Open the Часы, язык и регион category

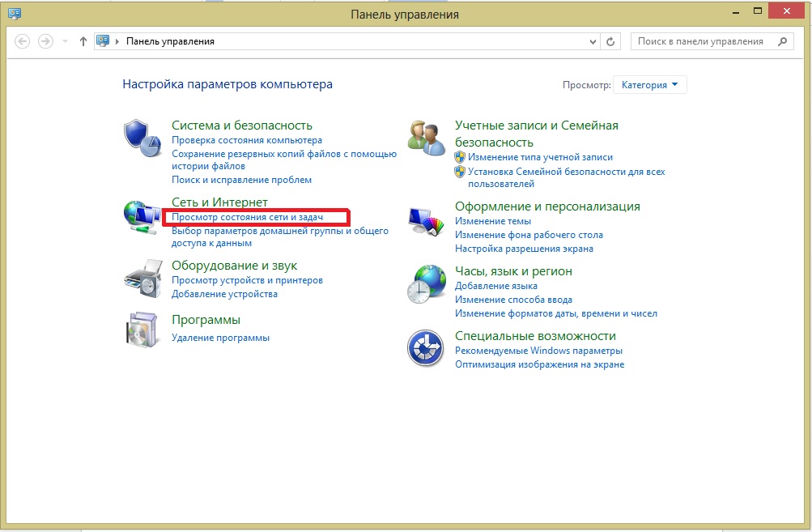point(513,271)
